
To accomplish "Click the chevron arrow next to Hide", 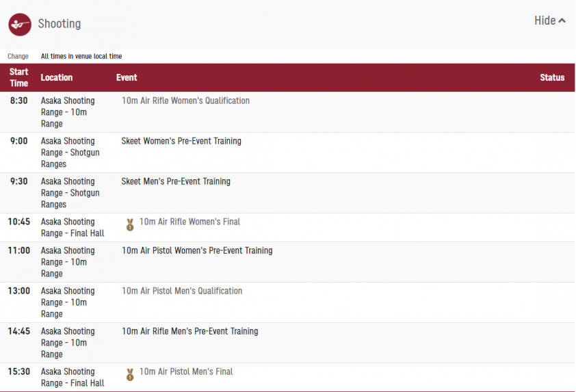I will [x=562, y=21].
